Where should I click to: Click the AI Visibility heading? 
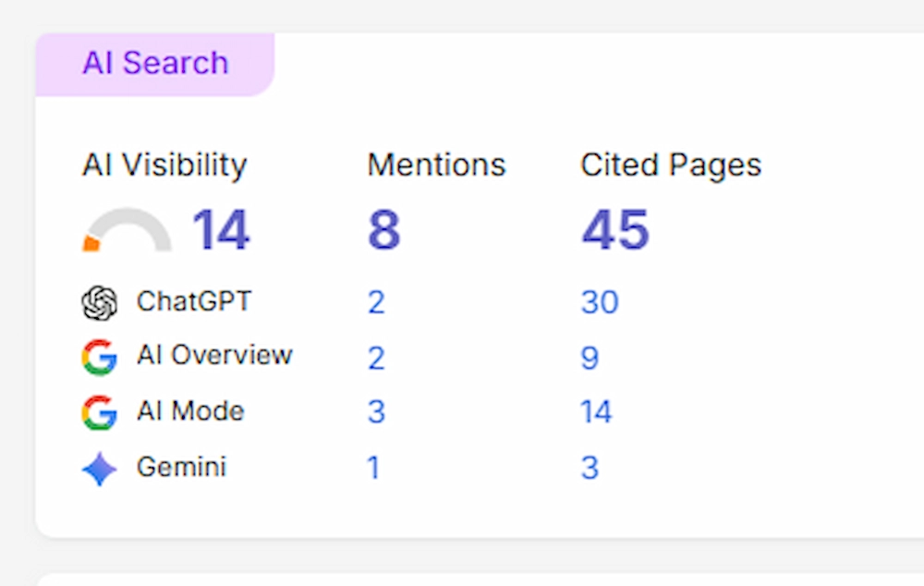point(164,165)
